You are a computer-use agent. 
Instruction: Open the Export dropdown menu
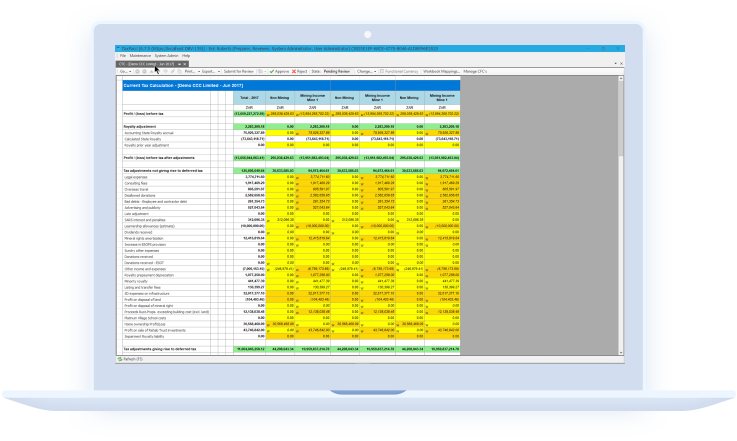pos(209,72)
